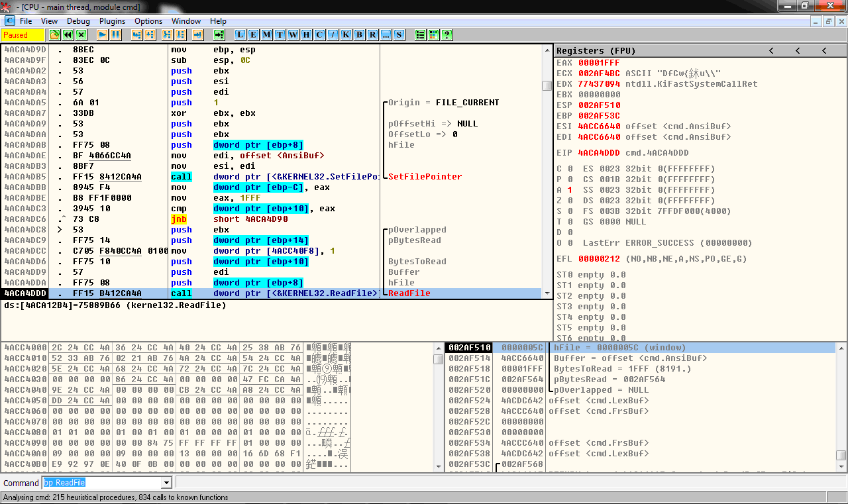Open the command history dropdown
848x504 pixels.
point(166,483)
